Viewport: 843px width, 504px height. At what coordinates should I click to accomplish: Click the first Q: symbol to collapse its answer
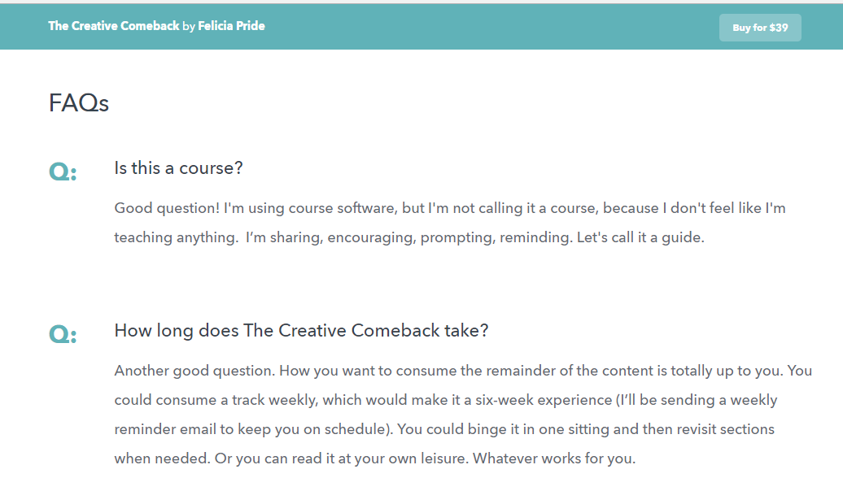[x=62, y=171]
